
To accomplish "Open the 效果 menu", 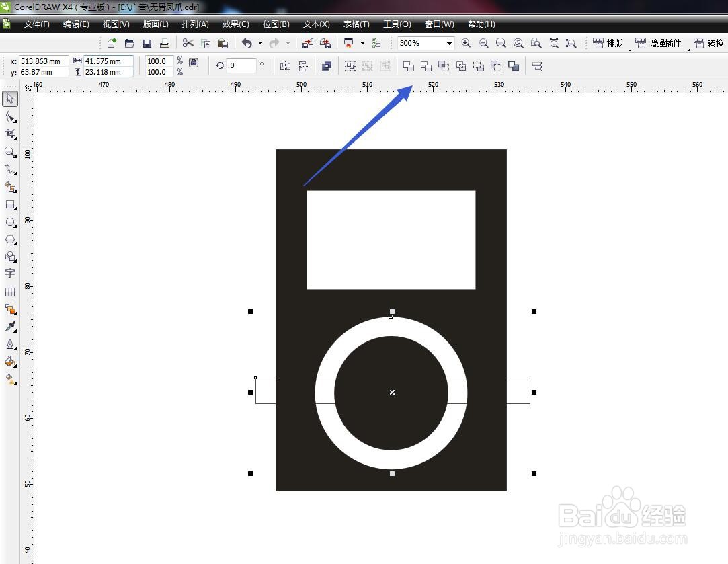I will click(235, 24).
